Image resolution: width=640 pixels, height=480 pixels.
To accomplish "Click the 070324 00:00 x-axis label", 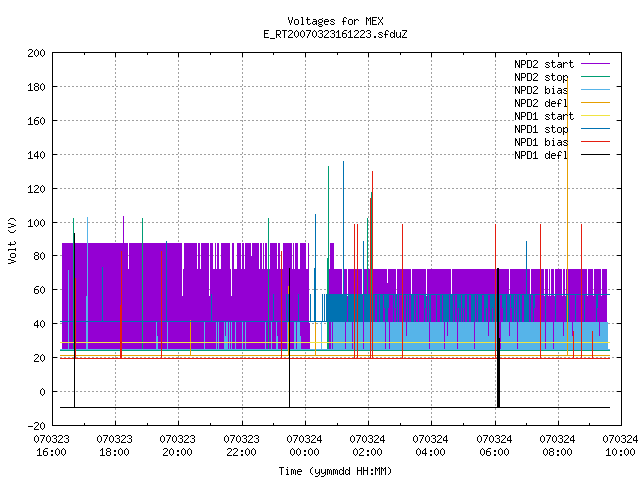I will 304,446.
